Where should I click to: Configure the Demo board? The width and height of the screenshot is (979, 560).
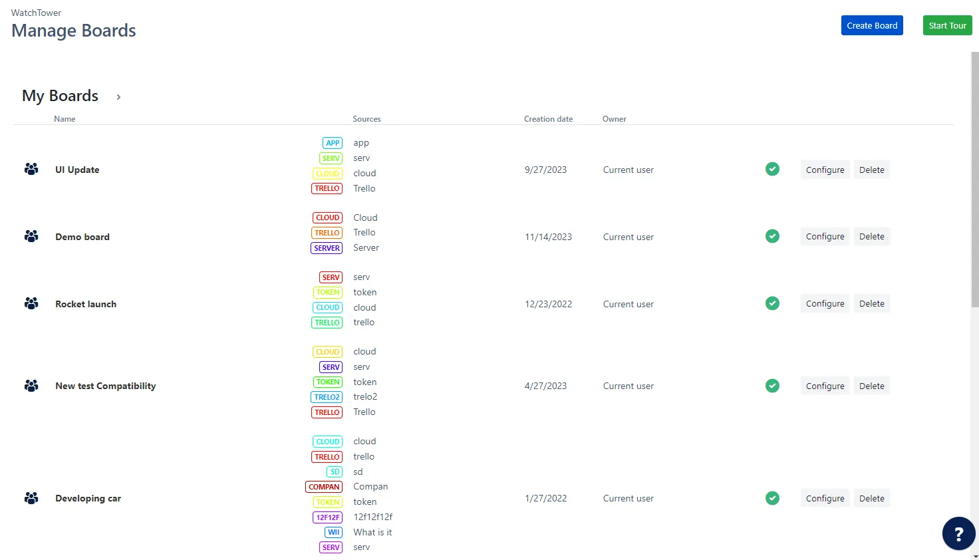point(825,236)
